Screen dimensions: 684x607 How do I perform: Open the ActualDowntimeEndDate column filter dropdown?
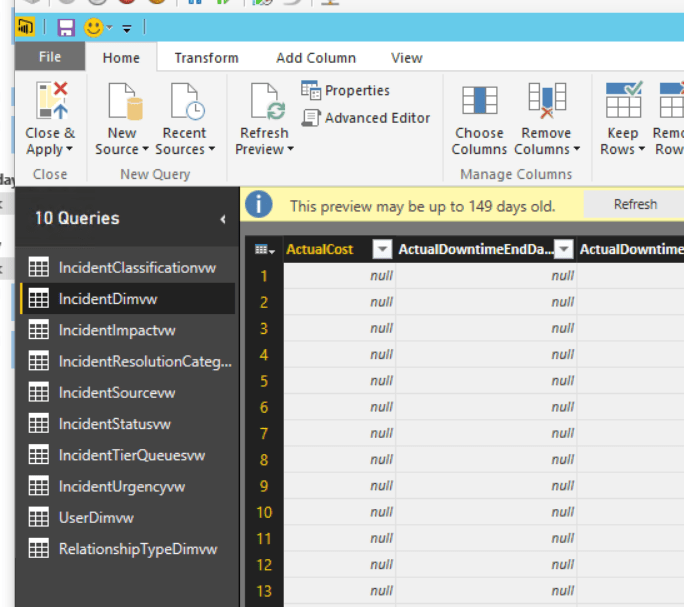(564, 250)
